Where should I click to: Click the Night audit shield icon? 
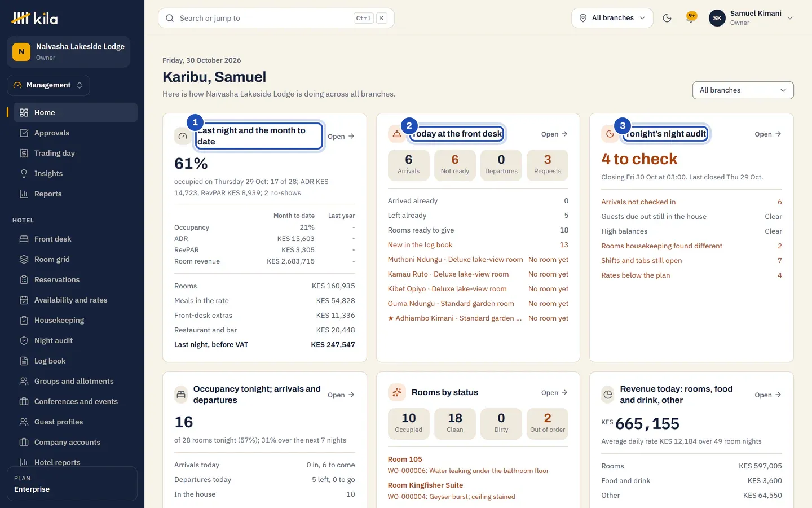coord(24,341)
